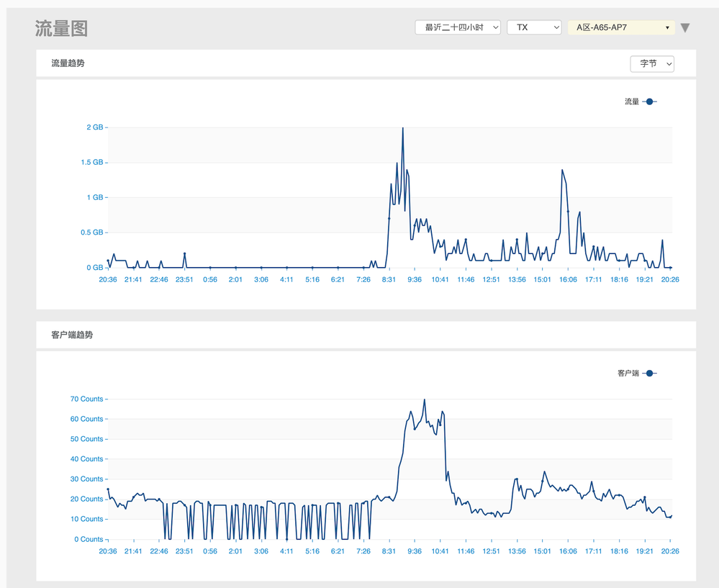Open the TX direction dropdown
The image size is (719, 588).
tap(534, 27)
